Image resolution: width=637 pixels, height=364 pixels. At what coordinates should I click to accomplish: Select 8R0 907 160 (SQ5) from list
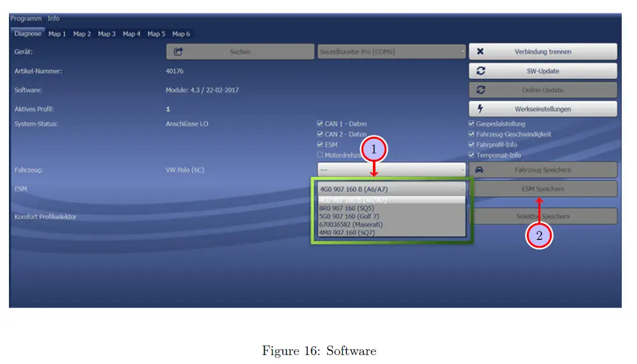(391, 208)
